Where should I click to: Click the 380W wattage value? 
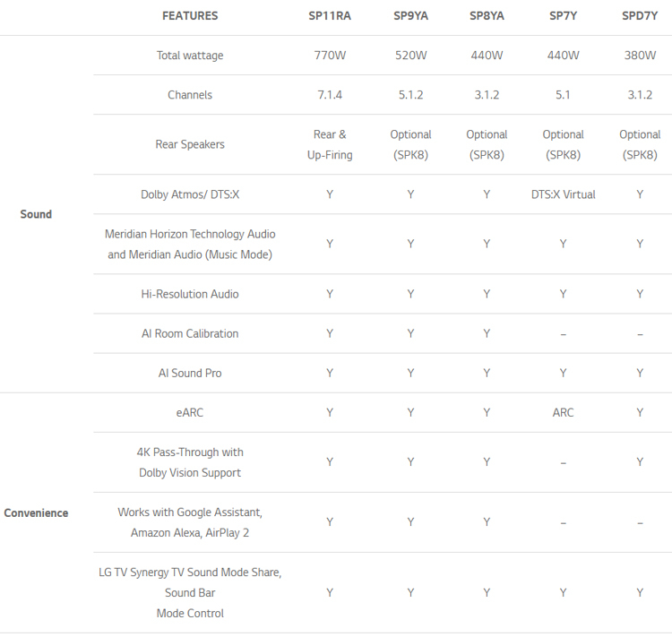point(640,56)
